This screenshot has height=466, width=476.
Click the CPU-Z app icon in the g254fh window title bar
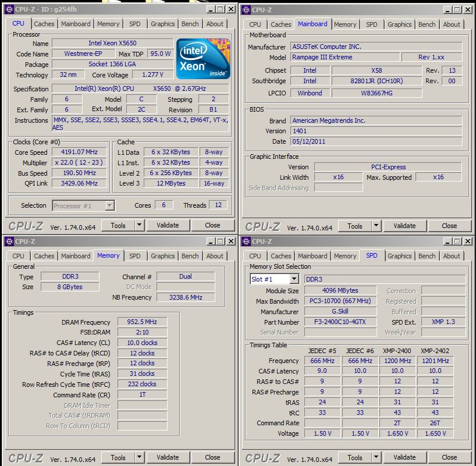[x=9, y=9]
